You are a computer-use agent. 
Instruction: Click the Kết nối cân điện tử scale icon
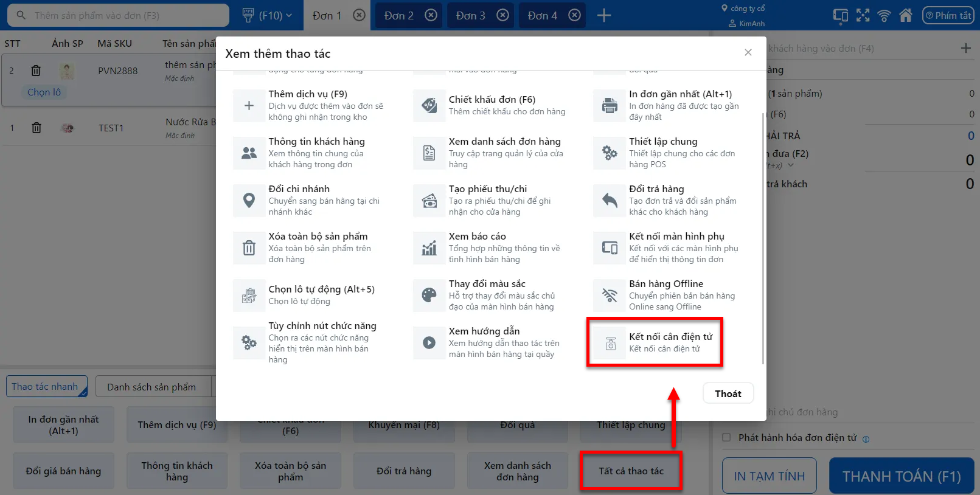610,344
